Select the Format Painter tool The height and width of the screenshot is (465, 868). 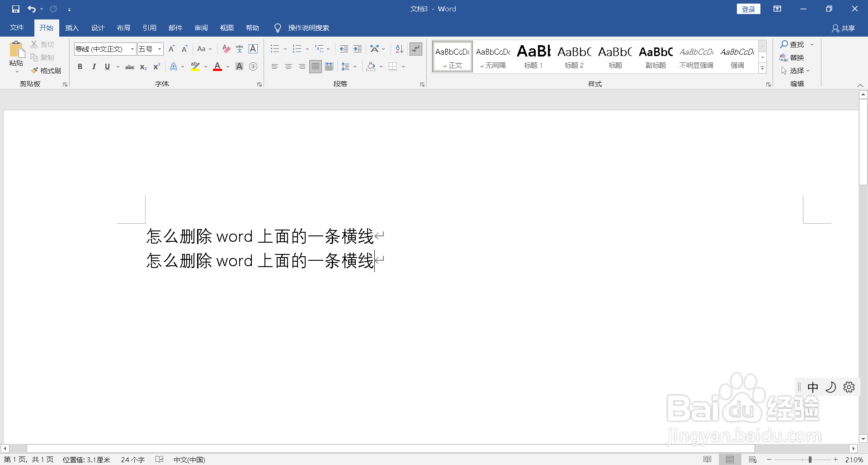coord(46,70)
